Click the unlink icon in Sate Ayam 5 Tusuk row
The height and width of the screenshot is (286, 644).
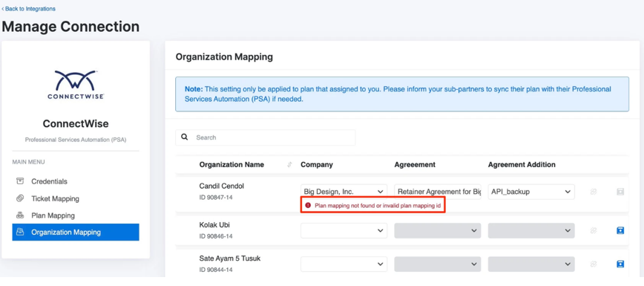click(593, 264)
